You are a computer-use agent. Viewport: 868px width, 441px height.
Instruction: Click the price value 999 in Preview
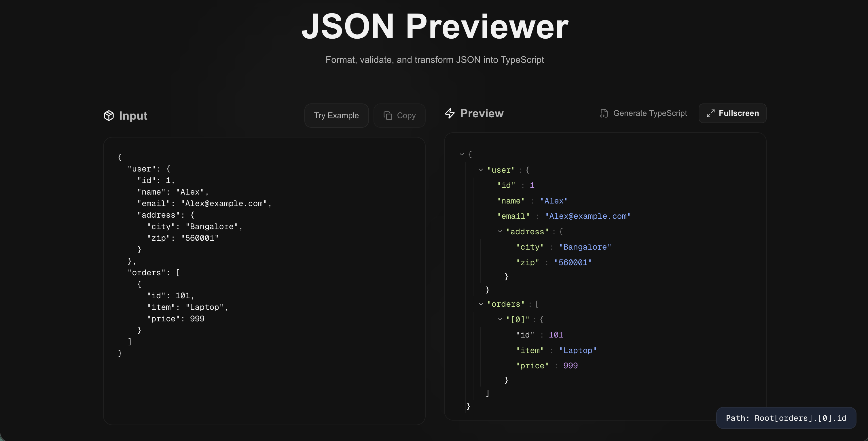[571, 365]
